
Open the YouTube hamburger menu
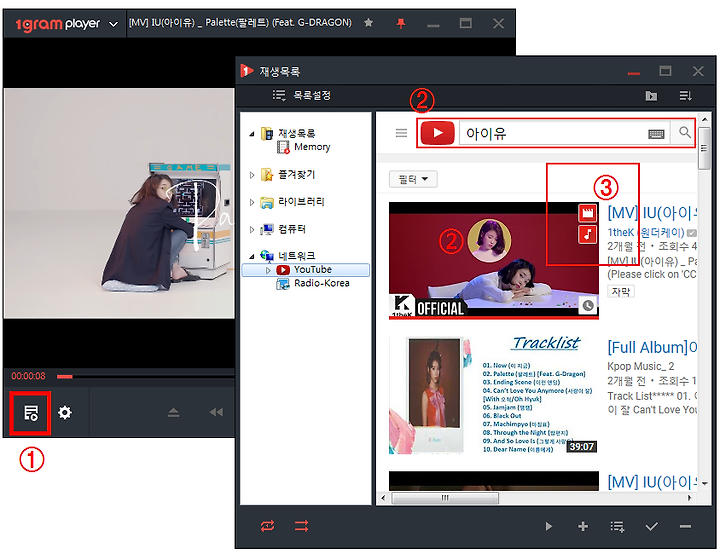[x=401, y=133]
